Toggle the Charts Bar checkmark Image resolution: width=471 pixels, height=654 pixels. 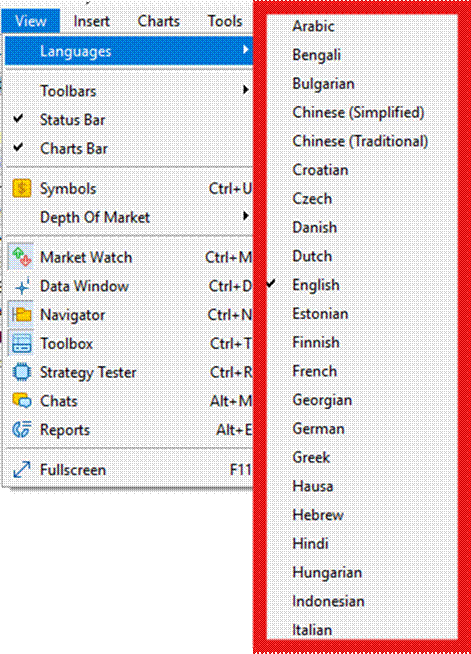point(18,147)
